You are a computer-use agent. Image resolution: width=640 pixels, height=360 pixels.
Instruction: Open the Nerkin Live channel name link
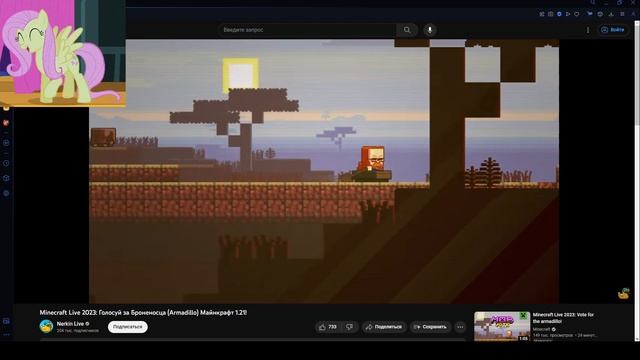click(x=70, y=324)
